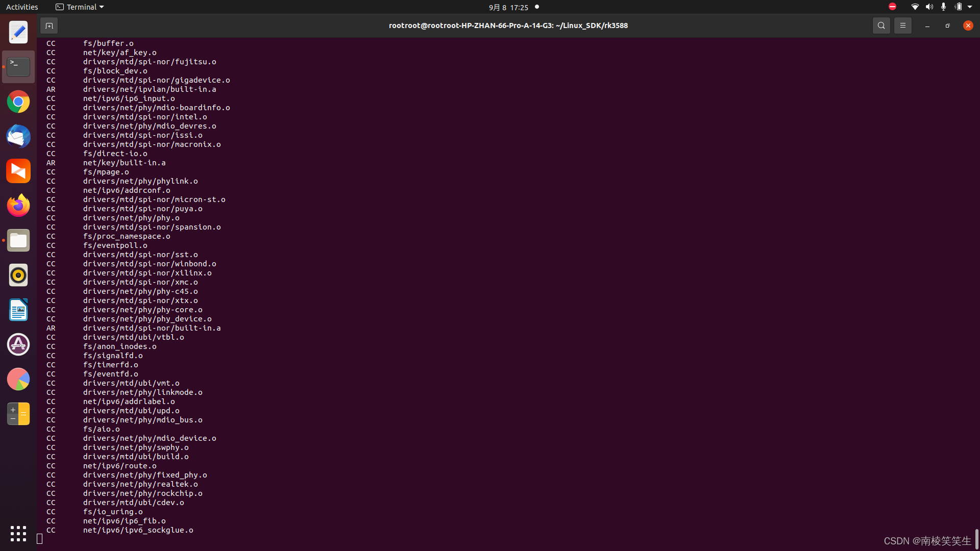Viewport: 980px width, 551px height.
Task: Launch Firefox from the dock
Action: point(18,205)
